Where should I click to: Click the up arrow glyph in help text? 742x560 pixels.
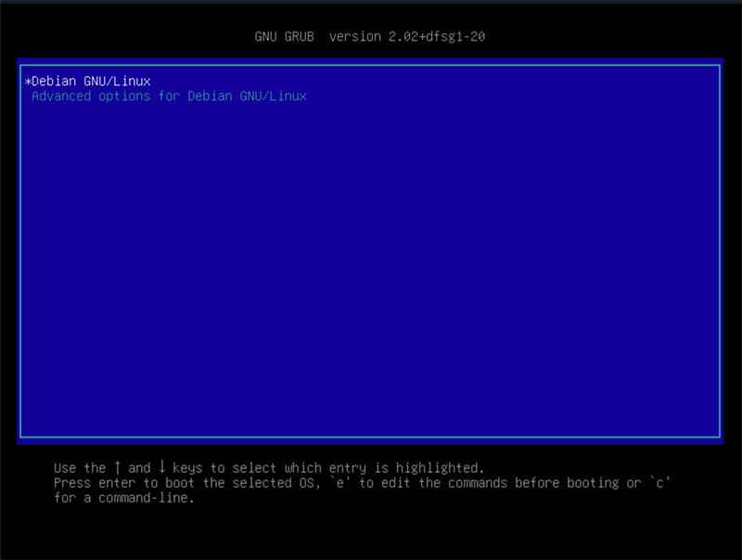(118, 467)
